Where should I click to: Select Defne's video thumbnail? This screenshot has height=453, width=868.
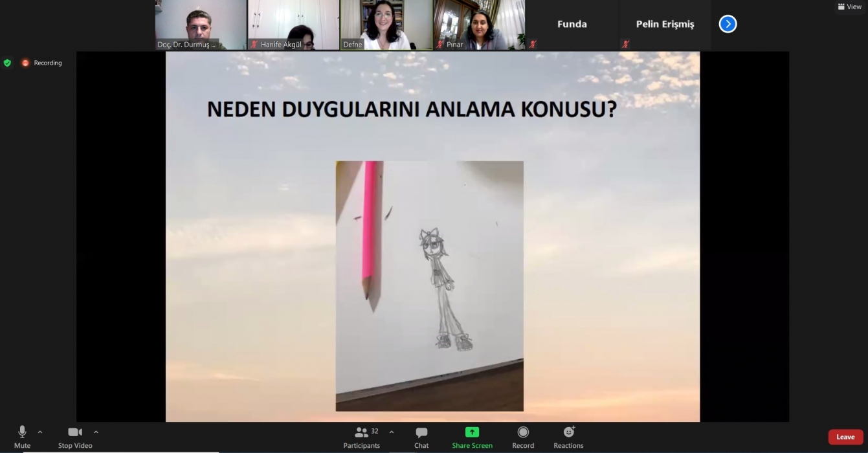point(386,25)
